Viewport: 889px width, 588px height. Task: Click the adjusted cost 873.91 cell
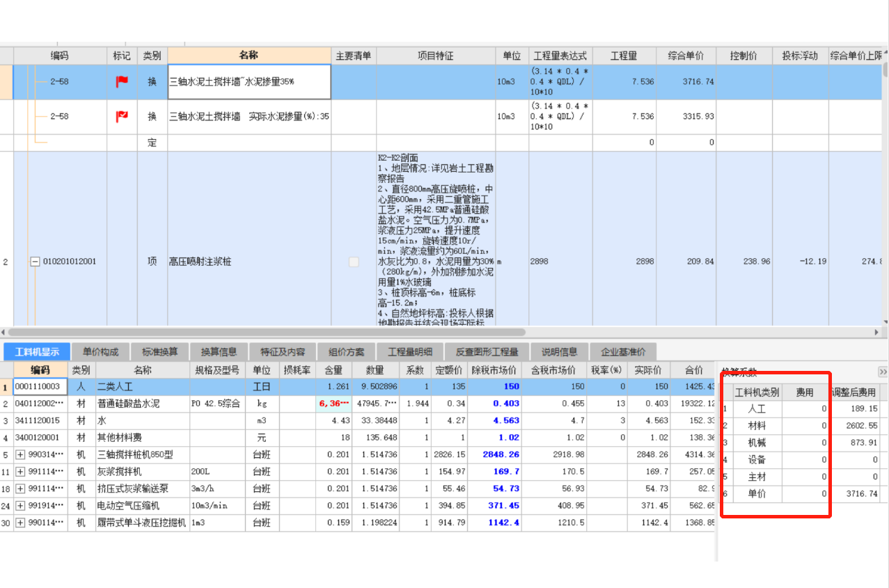click(x=854, y=443)
